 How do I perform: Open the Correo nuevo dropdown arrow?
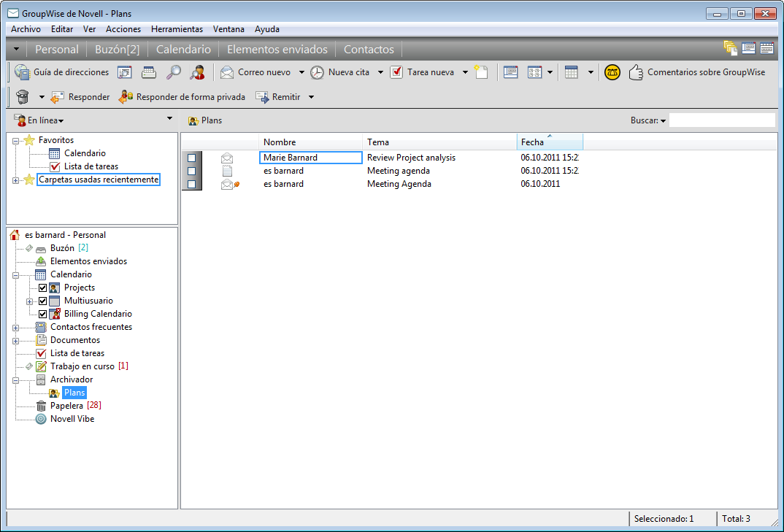tap(301, 72)
